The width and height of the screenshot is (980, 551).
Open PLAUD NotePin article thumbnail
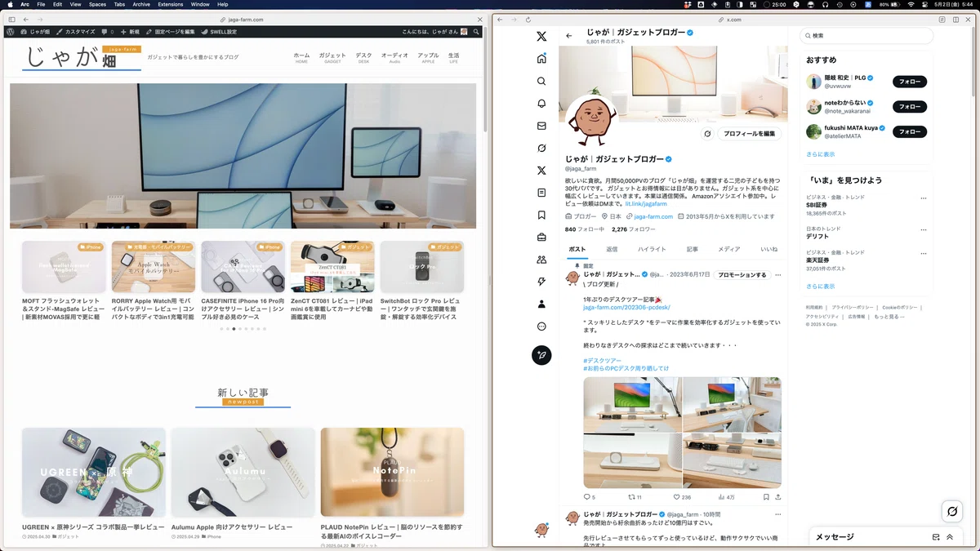(392, 473)
